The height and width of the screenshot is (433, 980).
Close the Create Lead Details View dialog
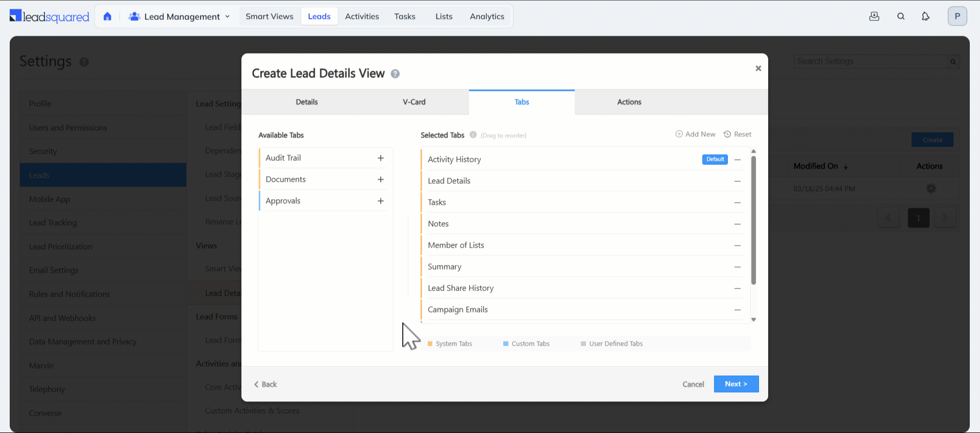(758, 68)
